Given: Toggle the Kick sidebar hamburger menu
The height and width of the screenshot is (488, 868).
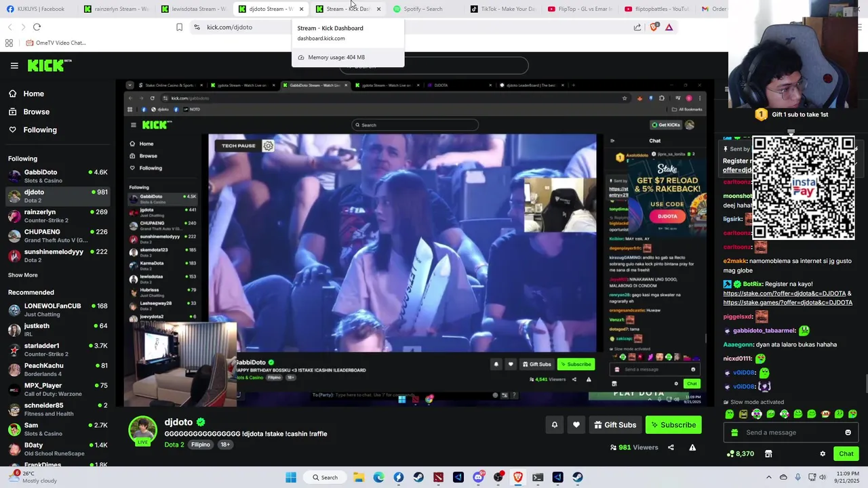Looking at the screenshot, I should [14, 66].
